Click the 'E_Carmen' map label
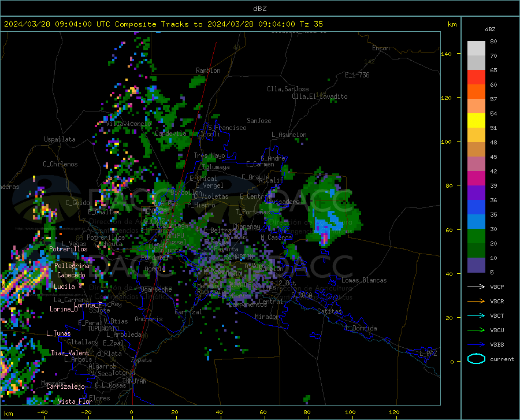520x420 pixels. tap(261, 164)
